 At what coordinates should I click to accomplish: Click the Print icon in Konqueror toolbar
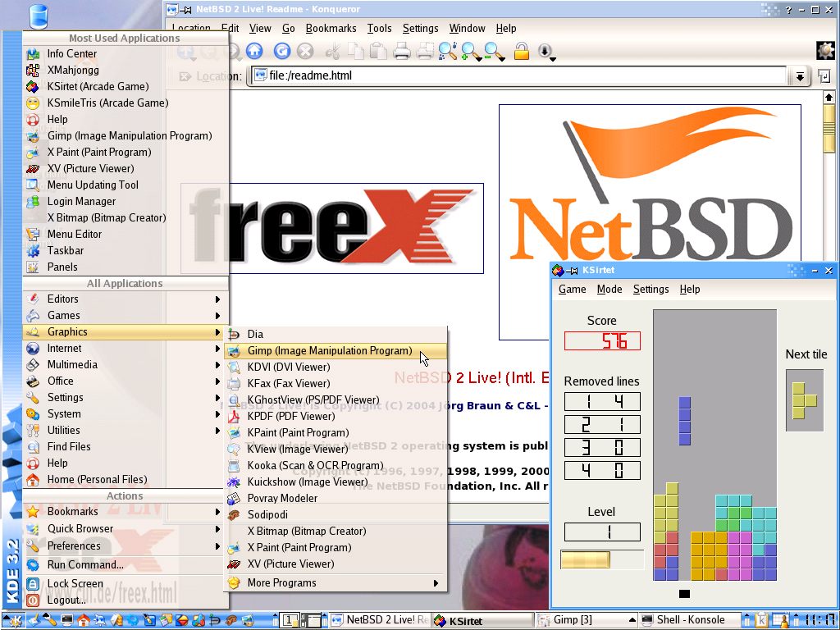pyautogui.click(x=402, y=51)
